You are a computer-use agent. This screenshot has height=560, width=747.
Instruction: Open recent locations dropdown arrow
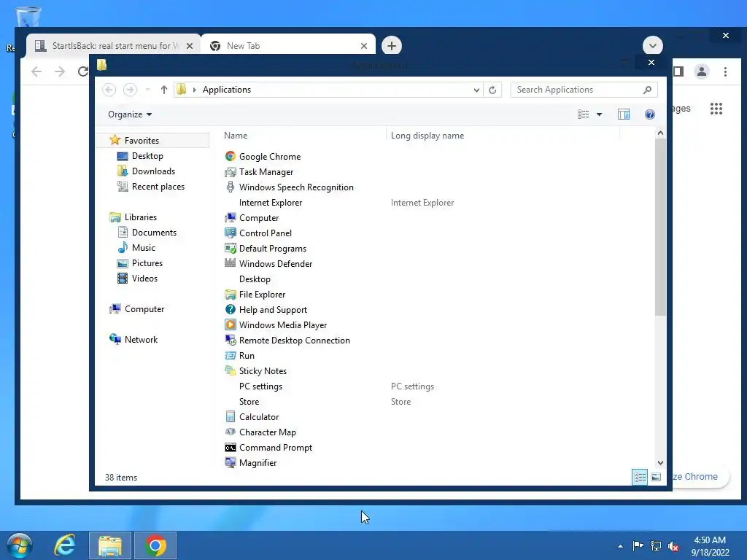147,90
